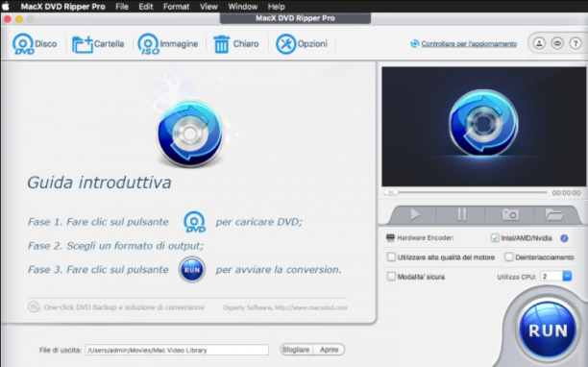This screenshot has height=367, width=588.
Task: Open the Opzioni settings
Action: pyautogui.click(x=302, y=44)
